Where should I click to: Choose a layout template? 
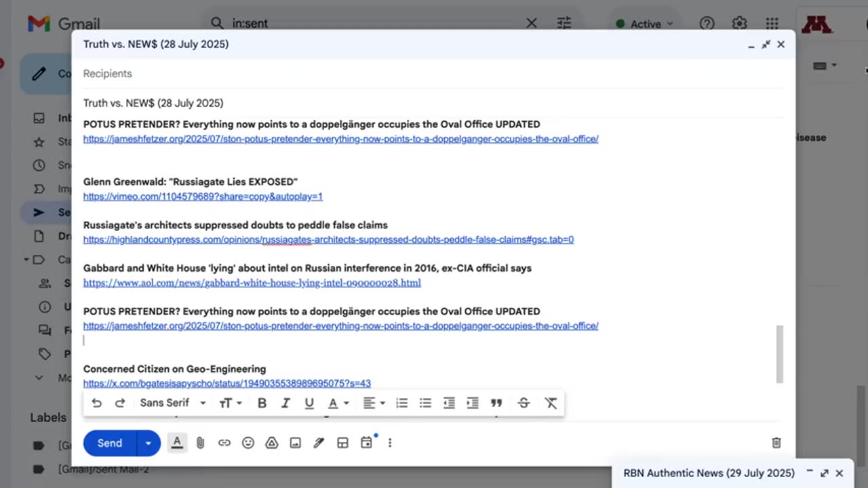342,443
